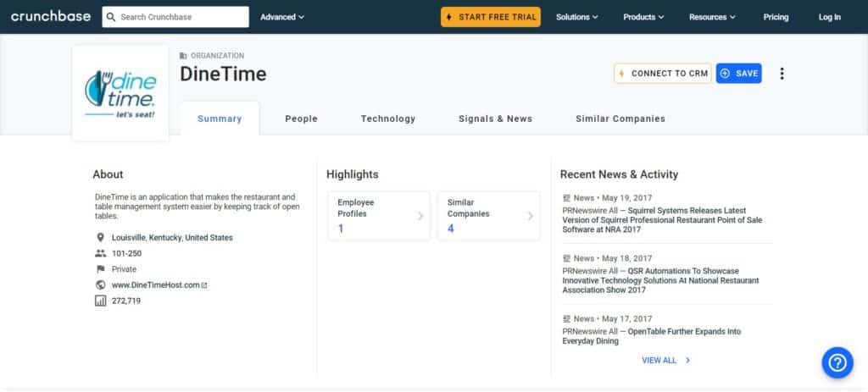This screenshot has width=868, height=392.
Task: Click the plus icon in SAVE button
Action: point(726,74)
